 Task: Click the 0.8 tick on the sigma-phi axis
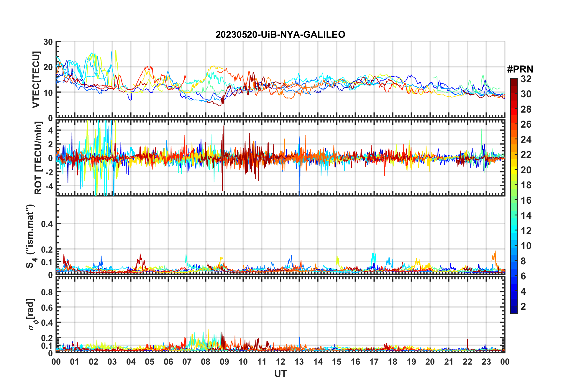[47, 292]
